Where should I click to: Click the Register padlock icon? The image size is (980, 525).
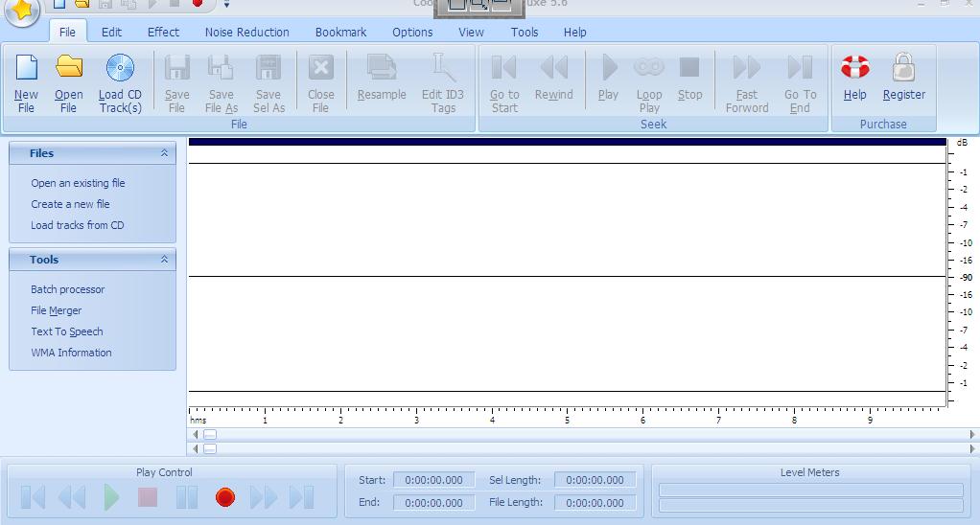pyautogui.click(x=903, y=69)
